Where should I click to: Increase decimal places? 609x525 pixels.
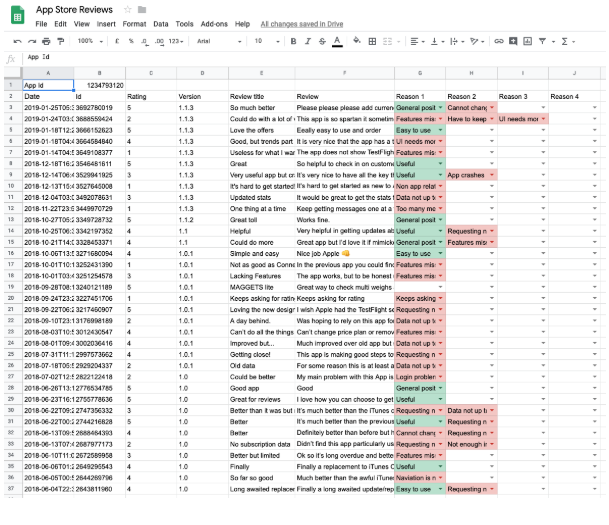point(159,41)
